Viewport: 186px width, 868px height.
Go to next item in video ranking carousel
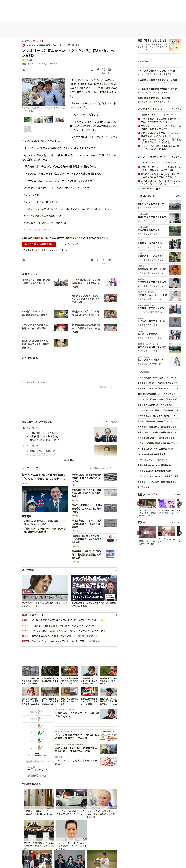click(x=180, y=503)
